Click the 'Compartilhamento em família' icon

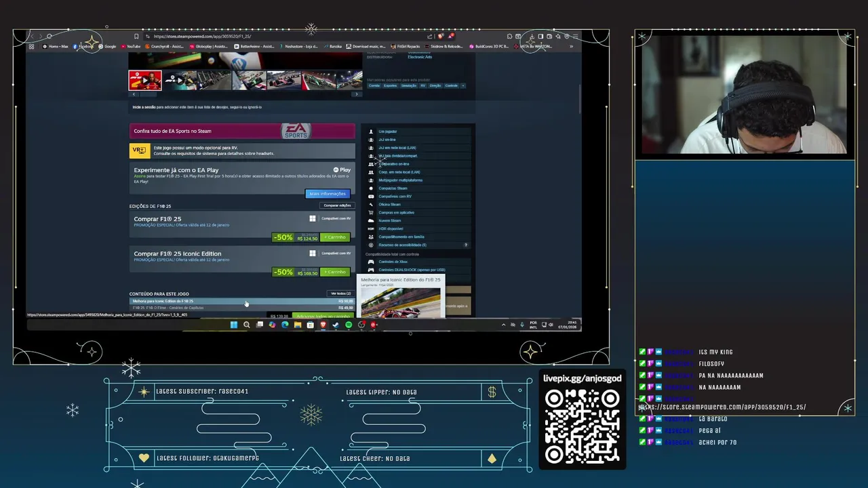371,237
